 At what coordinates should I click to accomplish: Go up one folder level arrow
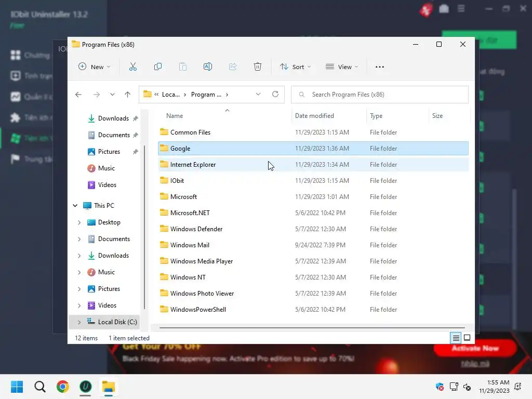[x=127, y=95]
